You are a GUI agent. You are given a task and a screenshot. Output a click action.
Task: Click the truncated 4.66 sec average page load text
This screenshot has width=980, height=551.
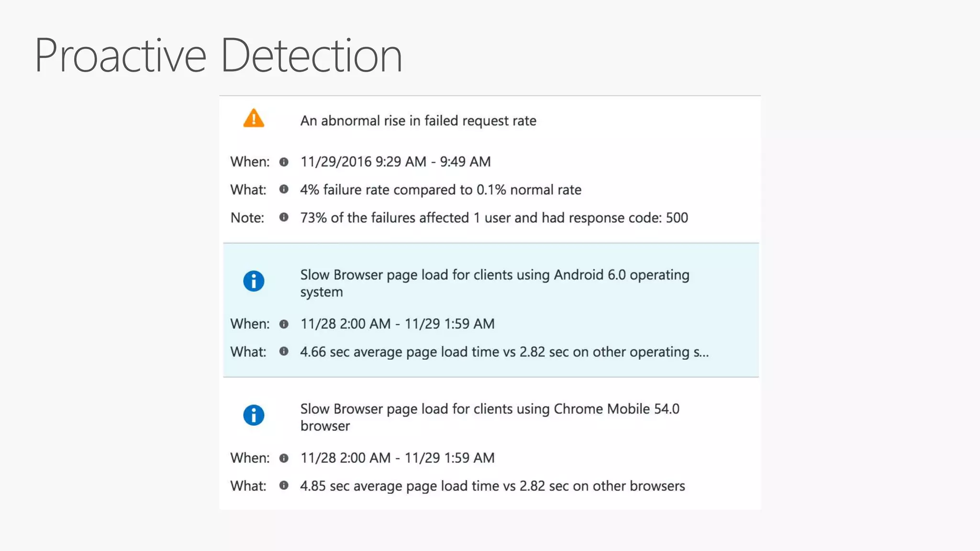point(504,352)
